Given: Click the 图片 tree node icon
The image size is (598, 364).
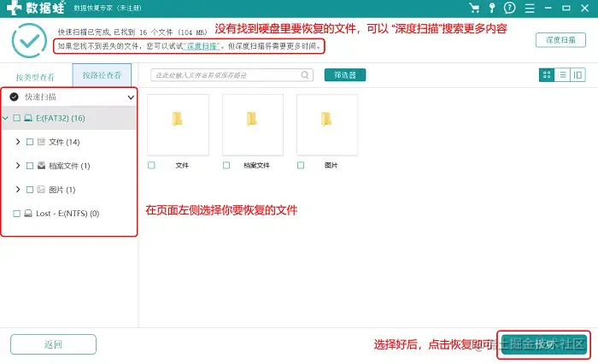Looking at the screenshot, I should coord(41,189).
